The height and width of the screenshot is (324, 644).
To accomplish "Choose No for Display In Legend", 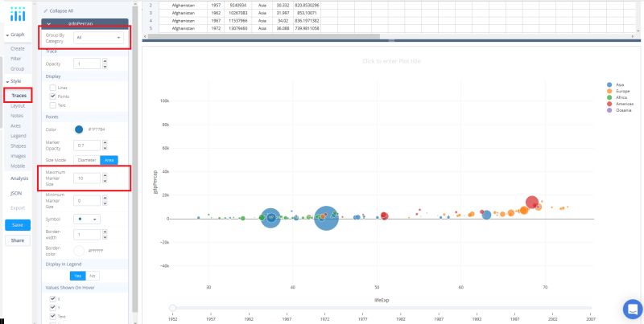I will click(x=93, y=276).
